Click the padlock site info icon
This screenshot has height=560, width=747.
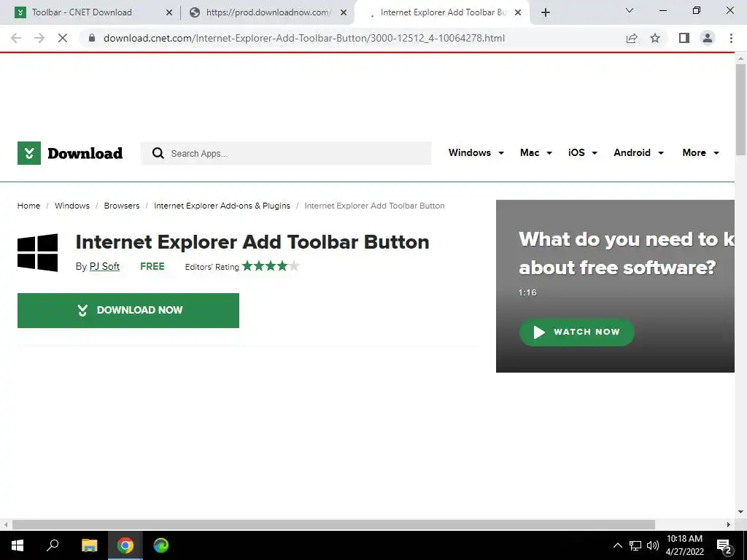tap(92, 38)
